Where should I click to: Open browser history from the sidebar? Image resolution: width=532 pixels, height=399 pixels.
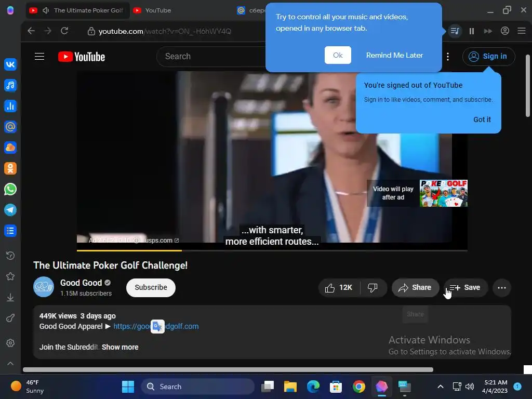[10, 256]
